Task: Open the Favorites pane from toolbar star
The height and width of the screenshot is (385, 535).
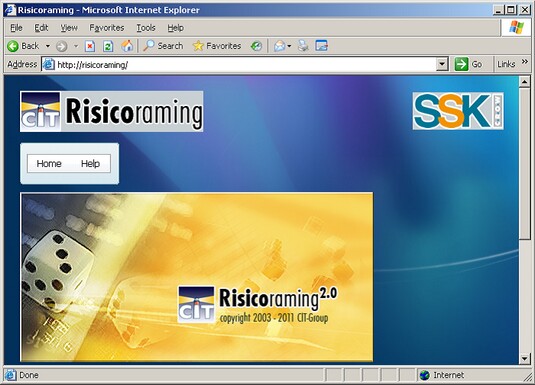Action: point(217,46)
